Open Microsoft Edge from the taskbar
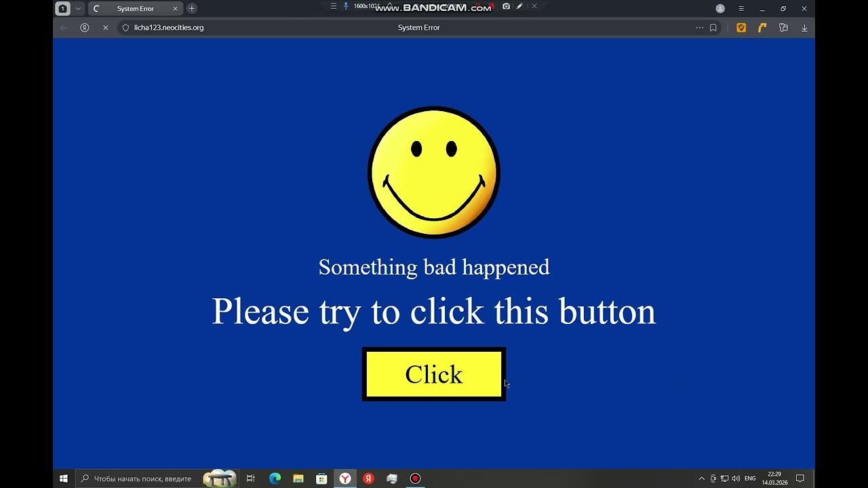Screen dimensions: 868x488 pos(275,479)
